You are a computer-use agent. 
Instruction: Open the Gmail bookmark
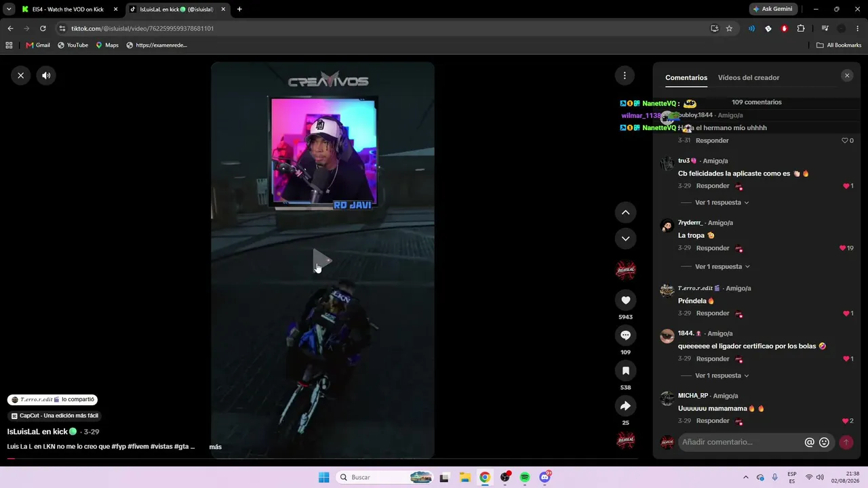pyautogui.click(x=38, y=45)
